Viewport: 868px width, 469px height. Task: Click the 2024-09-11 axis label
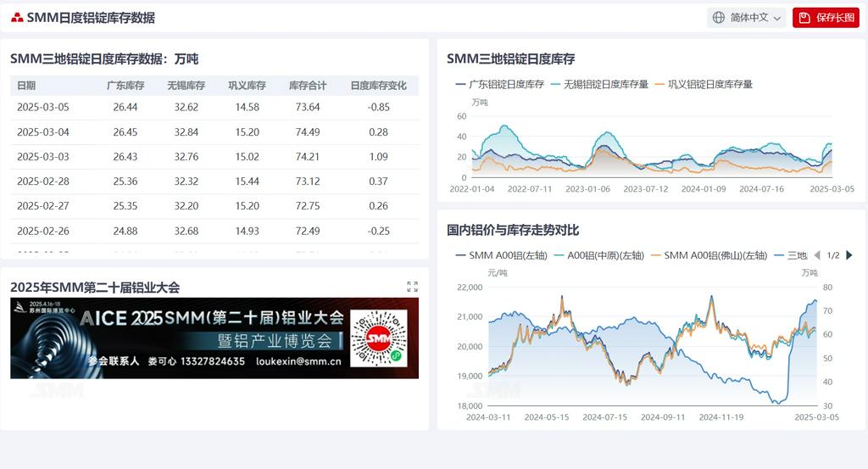click(x=663, y=417)
